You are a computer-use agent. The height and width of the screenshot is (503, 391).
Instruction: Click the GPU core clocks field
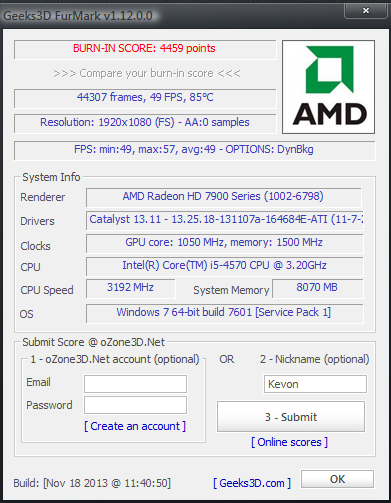pyautogui.click(x=225, y=243)
